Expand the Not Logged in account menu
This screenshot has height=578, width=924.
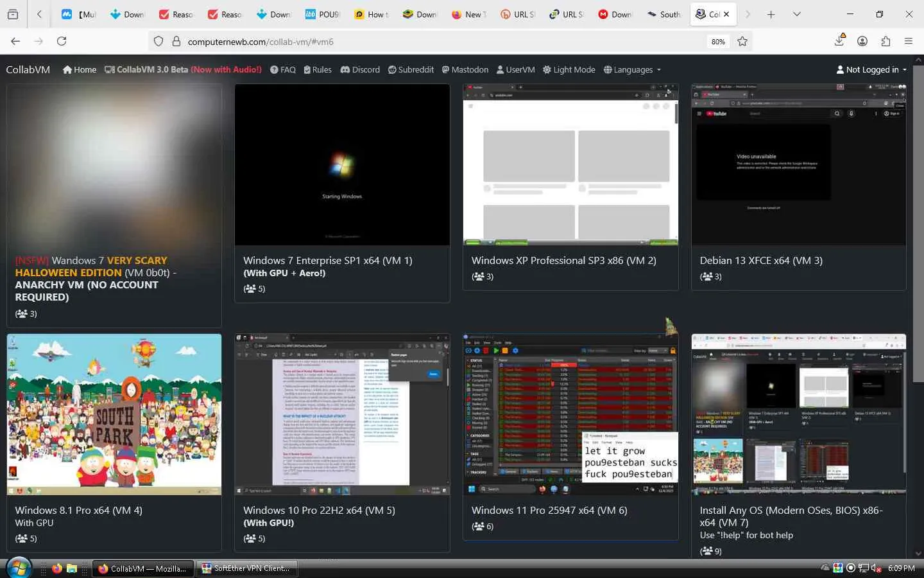coord(872,69)
